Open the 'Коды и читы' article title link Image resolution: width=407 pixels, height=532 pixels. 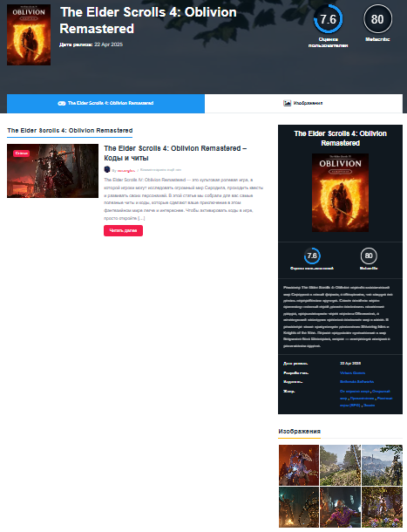pyautogui.click(x=175, y=153)
